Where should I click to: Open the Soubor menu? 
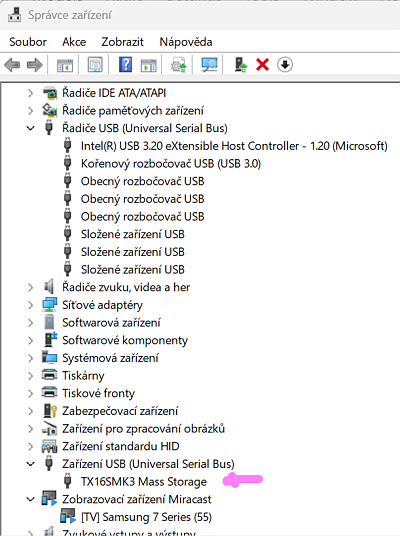(28, 42)
